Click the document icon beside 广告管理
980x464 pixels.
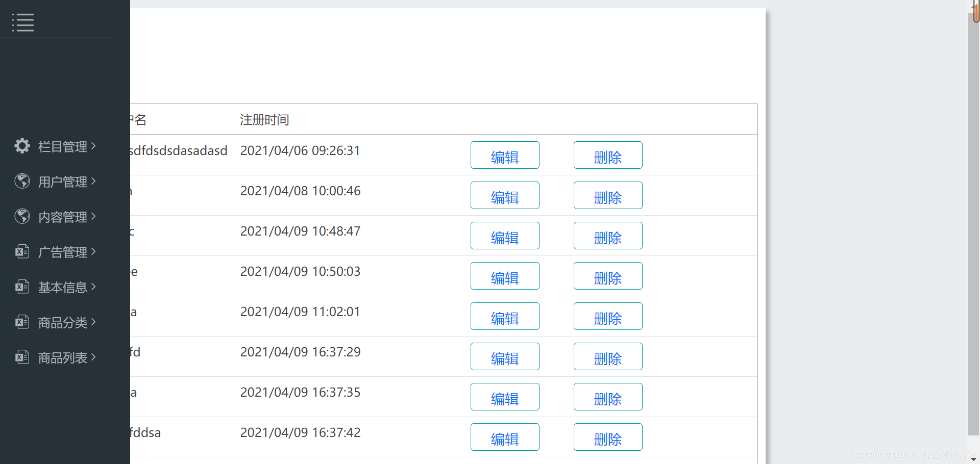(22, 251)
